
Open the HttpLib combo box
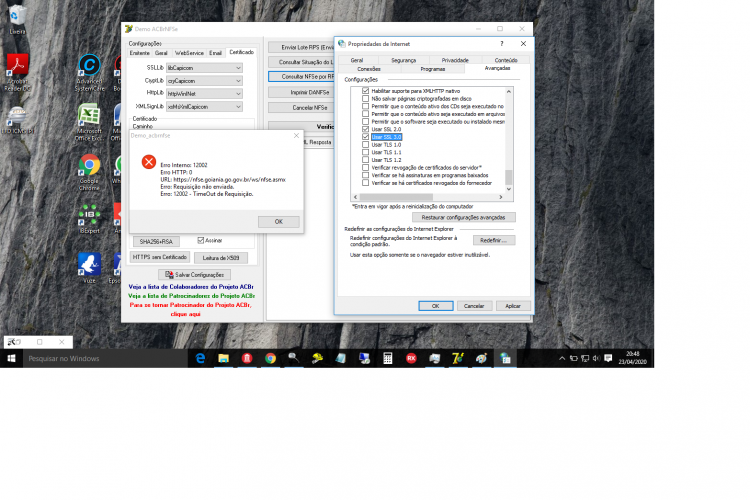pyautogui.click(x=204, y=94)
